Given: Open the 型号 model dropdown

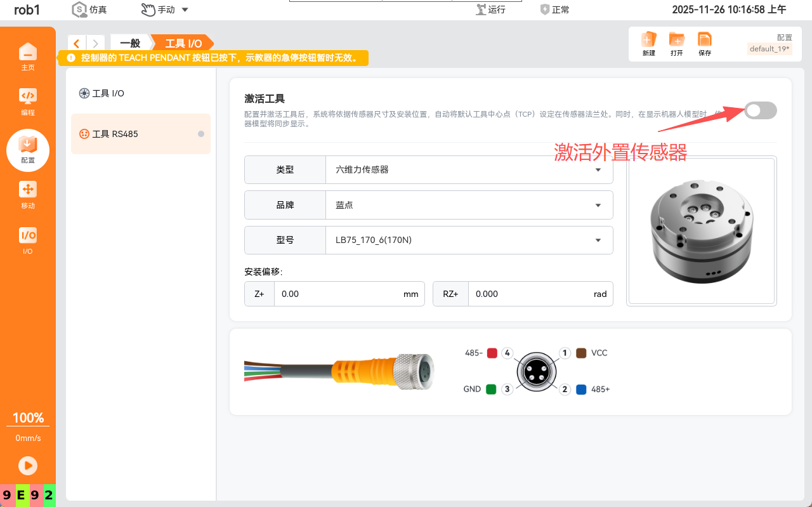Looking at the screenshot, I should (x=469, y=240).
